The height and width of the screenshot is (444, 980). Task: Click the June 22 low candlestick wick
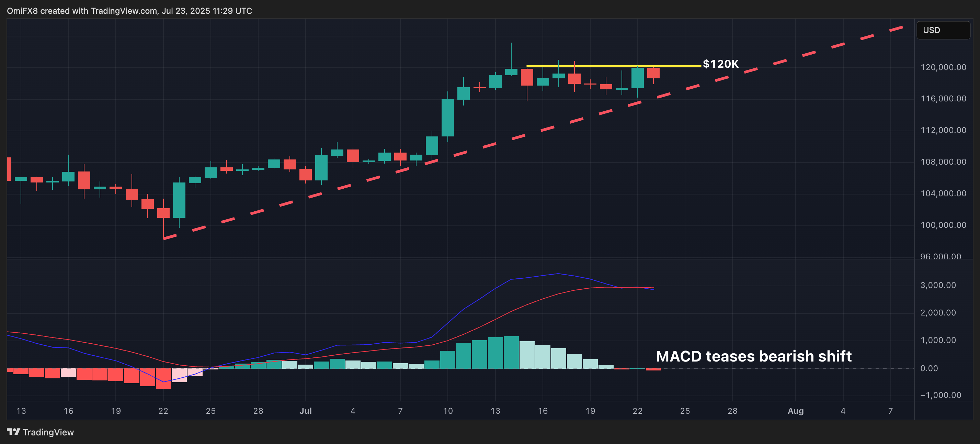[163, 229]
